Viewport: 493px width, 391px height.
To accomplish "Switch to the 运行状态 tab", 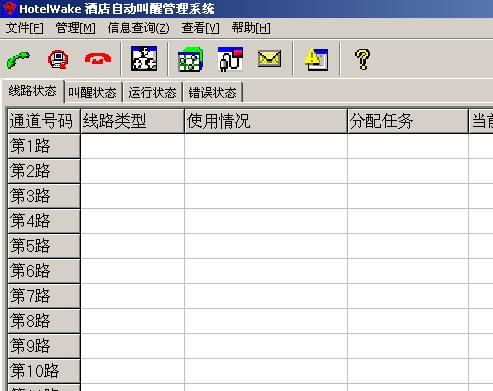I will click(152, 92).
